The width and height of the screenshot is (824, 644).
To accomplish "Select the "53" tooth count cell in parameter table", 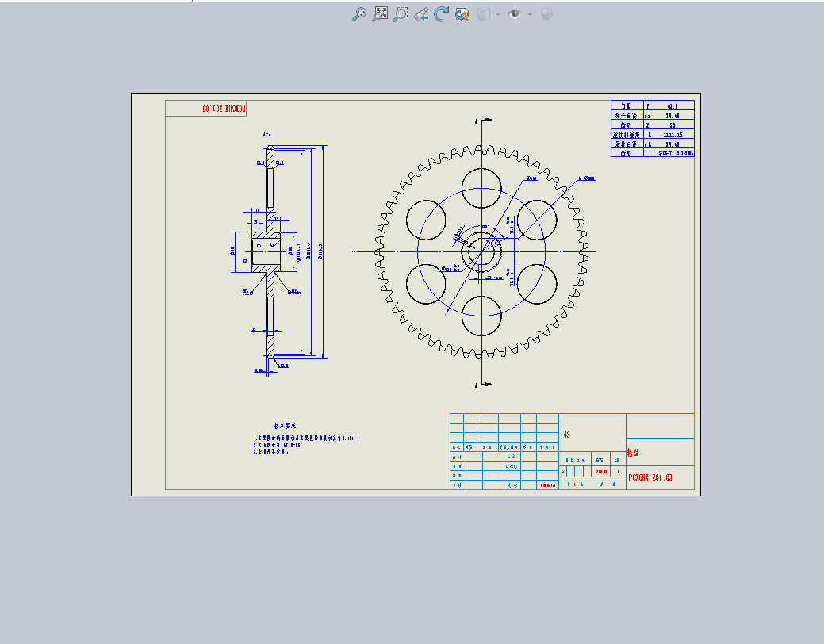I will pyautogui.click(x=673, y=125).
